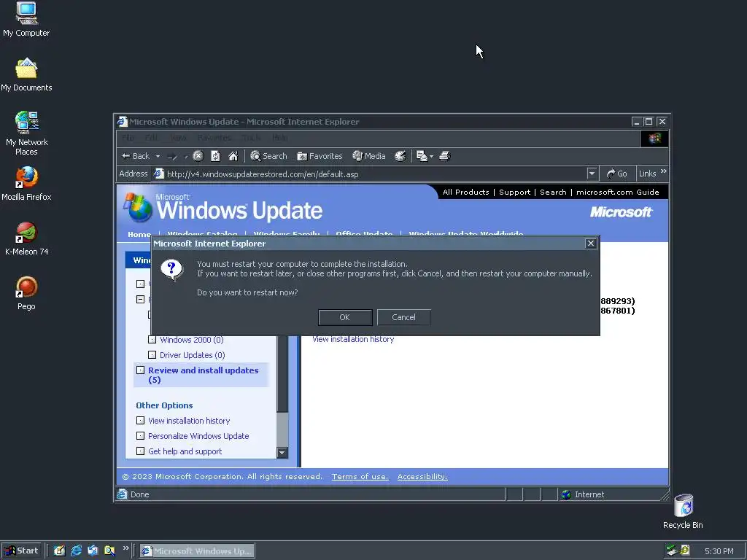
Task: Open the Help menu in Internet Explorer
Action: [x=279, y=138]
